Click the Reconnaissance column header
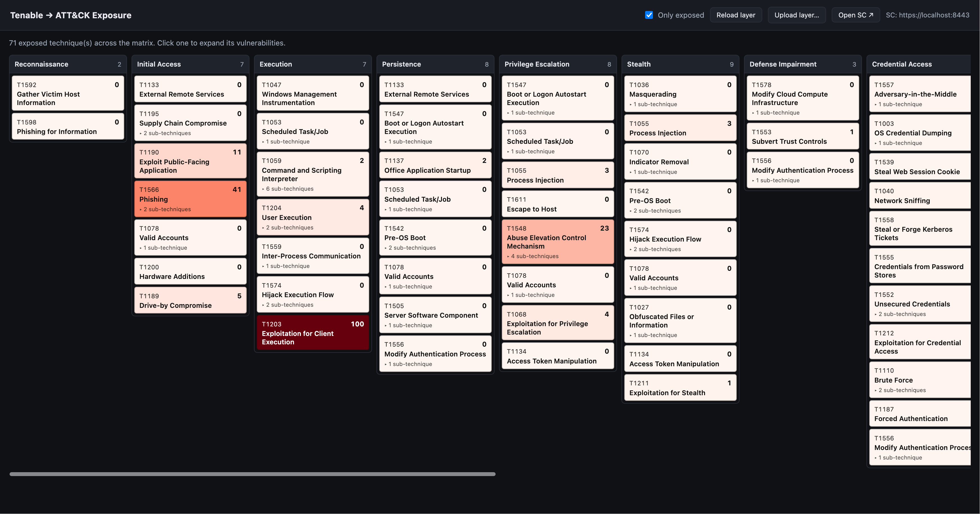The height and width of the screenshot is (514, 980). [x=68, y=64]
